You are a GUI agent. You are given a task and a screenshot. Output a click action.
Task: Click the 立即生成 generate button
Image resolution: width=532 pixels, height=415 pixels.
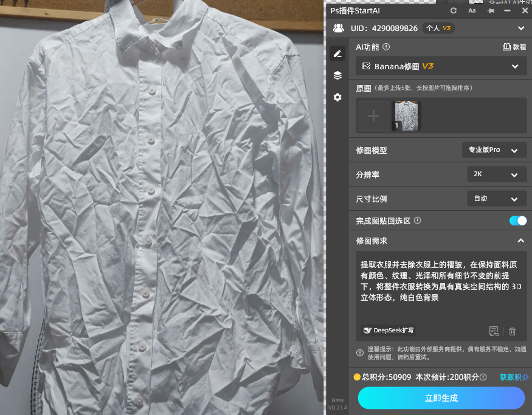pos(440,398)
